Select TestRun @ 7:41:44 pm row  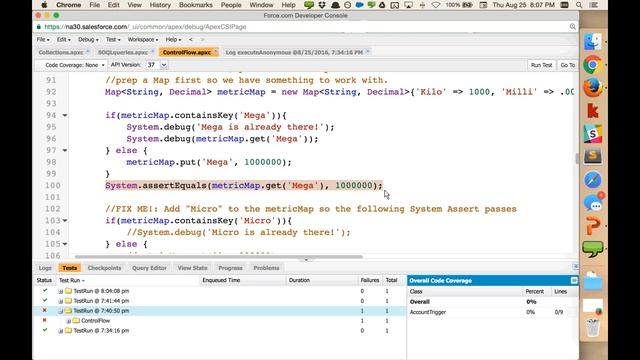[x=220, y=301]
